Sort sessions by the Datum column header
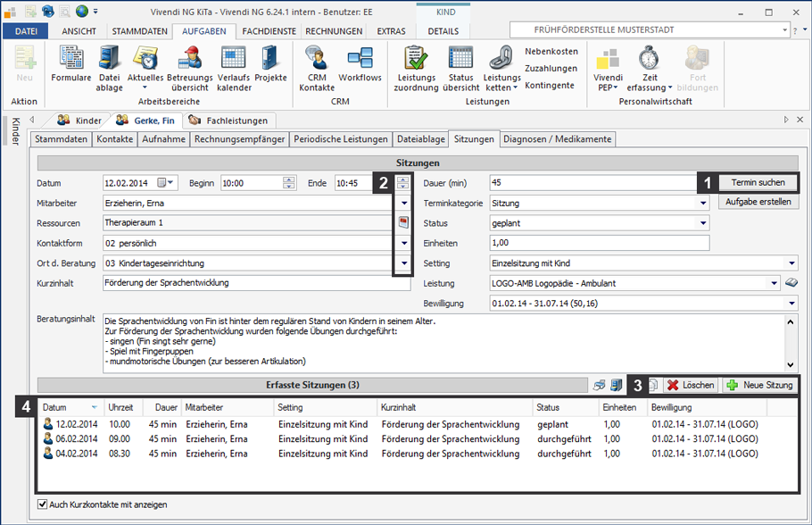The height and width of the screenshot is (525, 812). pyautogui.click(x=70, y=407)
